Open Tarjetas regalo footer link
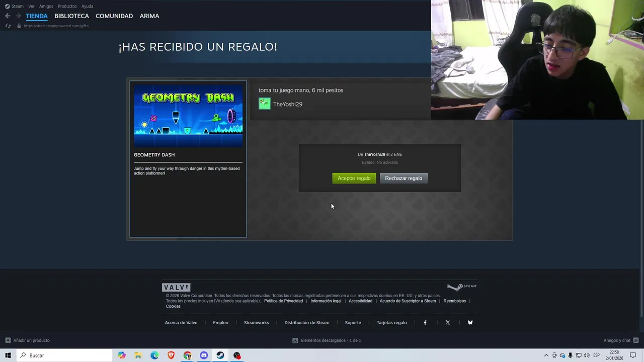644x362 pixels. pos(391,323)
